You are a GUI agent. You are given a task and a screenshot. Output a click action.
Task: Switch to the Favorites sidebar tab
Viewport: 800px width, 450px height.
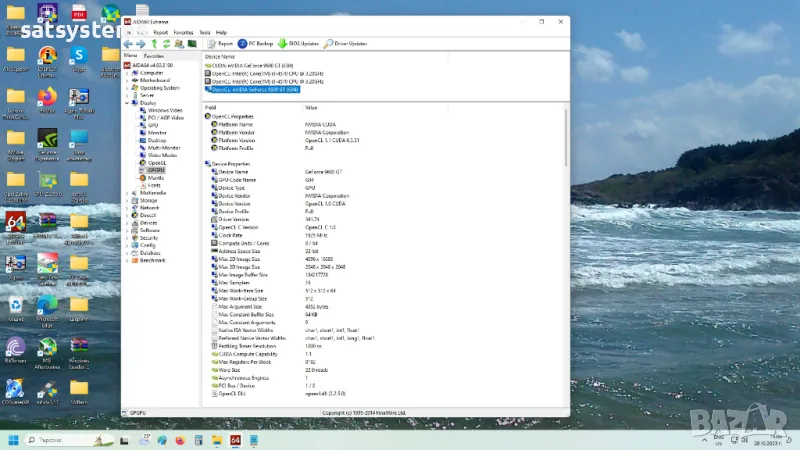154,56
